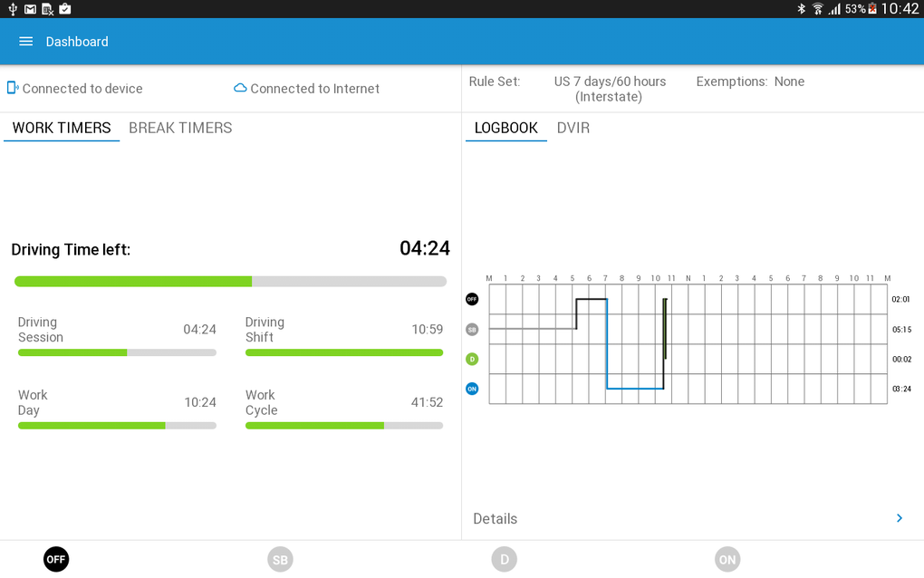924x578 pixels.
Task: Tap the Driving Session progress bar
Action: click(117, 352)
